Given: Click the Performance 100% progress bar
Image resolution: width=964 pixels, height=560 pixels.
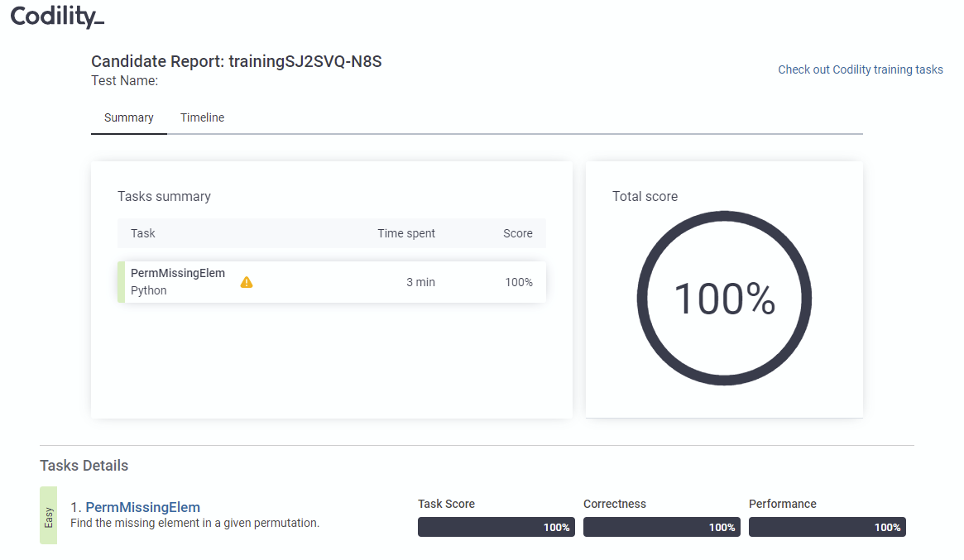Looking at the screenshot, I should pyautogui.click(x=827, y=527).
